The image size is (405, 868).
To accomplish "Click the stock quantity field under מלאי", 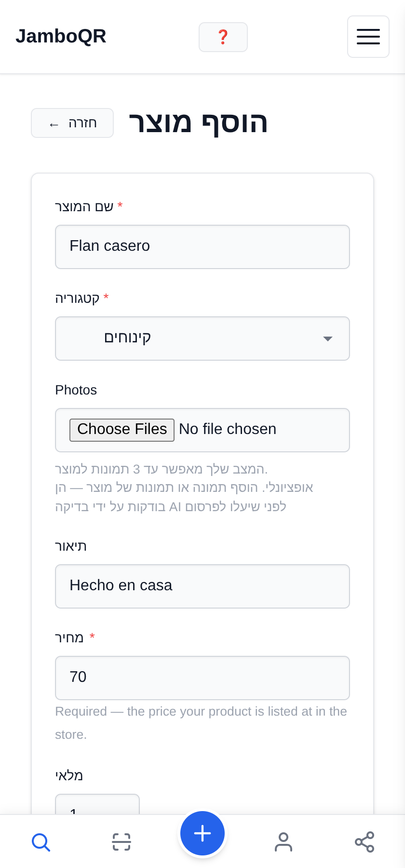I will pos(97,804).
